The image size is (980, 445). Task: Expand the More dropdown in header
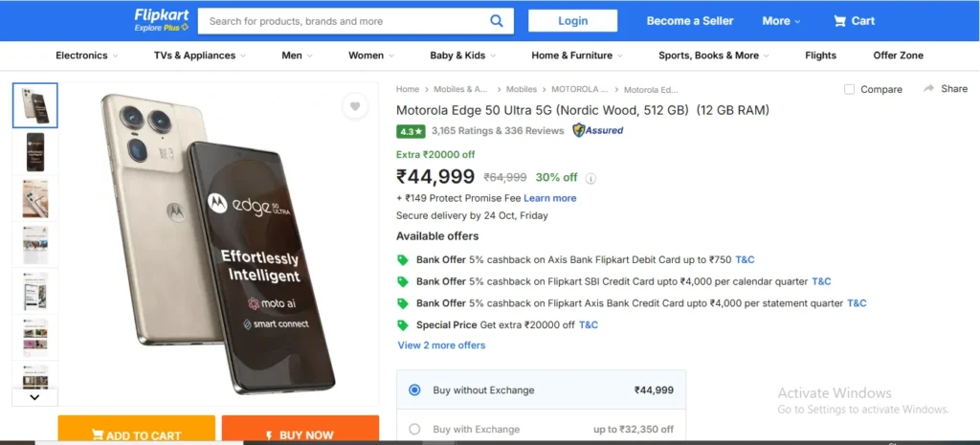[x=781, y=21]
